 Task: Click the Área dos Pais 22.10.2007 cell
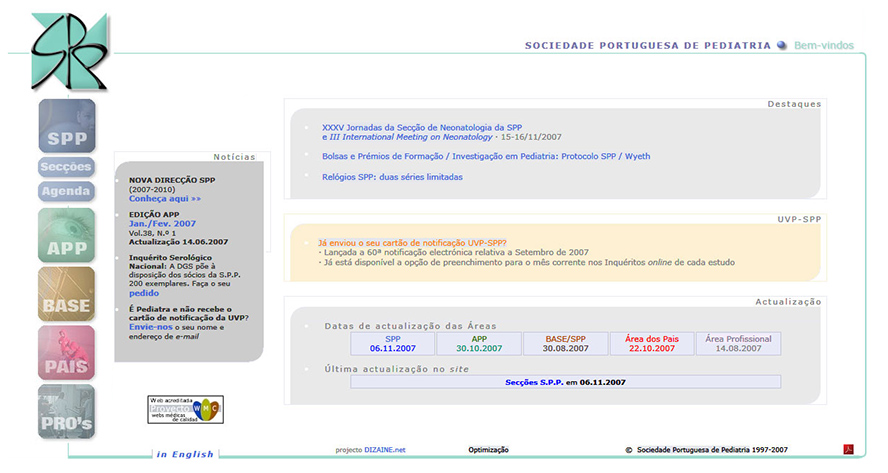652,344
